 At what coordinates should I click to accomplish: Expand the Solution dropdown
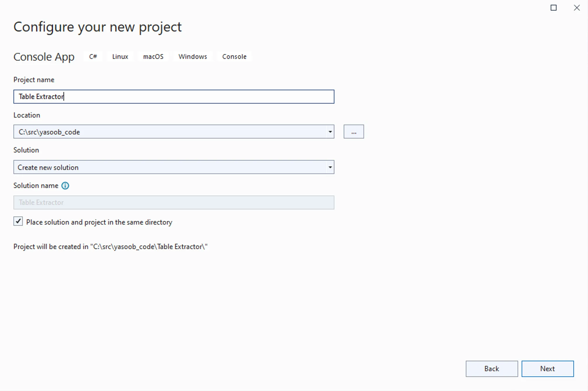[330, 167]
